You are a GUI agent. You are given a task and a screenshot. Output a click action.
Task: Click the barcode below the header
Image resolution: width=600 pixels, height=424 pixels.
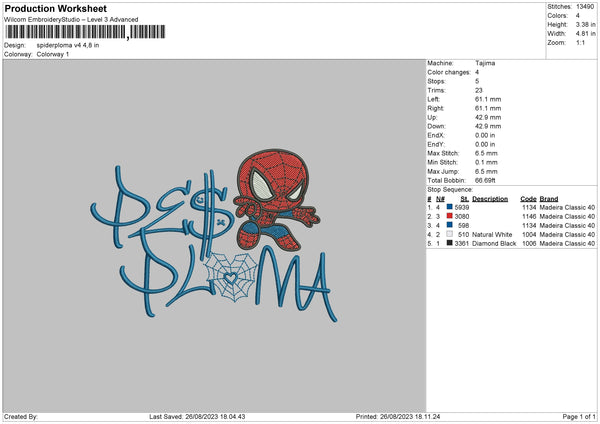point(85,32)
